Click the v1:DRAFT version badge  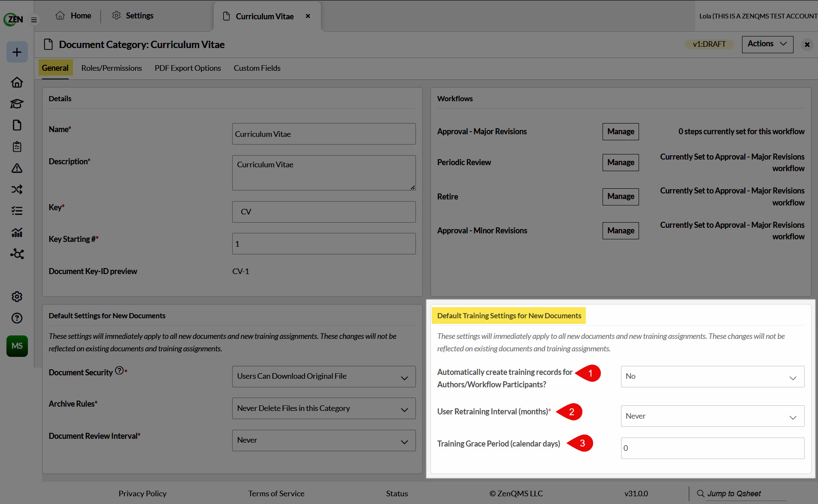709,44
